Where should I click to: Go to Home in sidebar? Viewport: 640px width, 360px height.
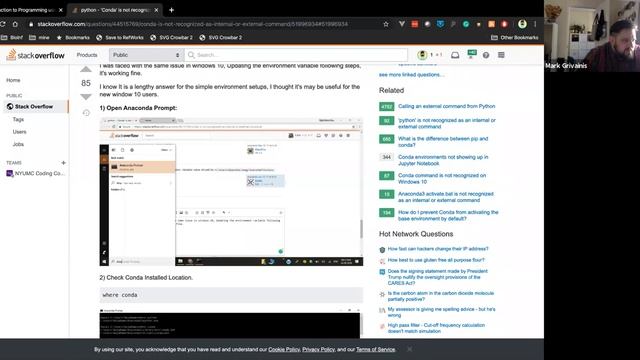pos(13,80)
